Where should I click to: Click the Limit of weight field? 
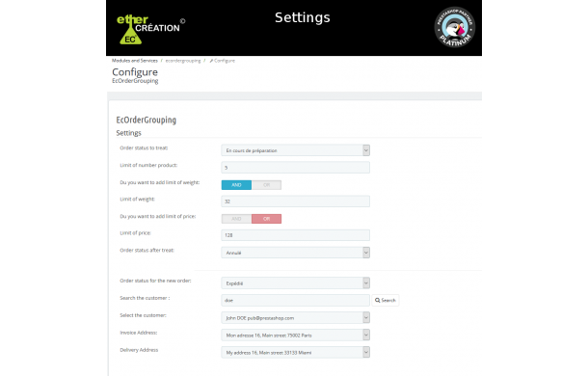tap(296, 201)
